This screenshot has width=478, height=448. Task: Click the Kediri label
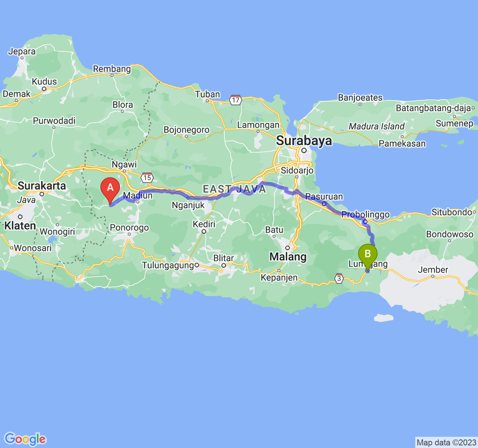(204, 224)
